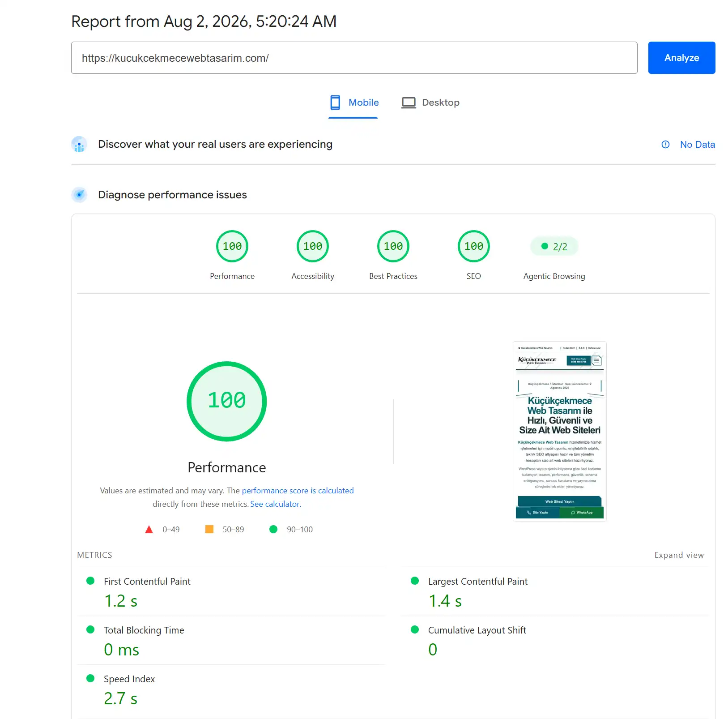Image resolution: width=728 pixels, height=719 pixels.
Task: Click the green circle 90–100 legend icon
Action: (x=273, y=529)
